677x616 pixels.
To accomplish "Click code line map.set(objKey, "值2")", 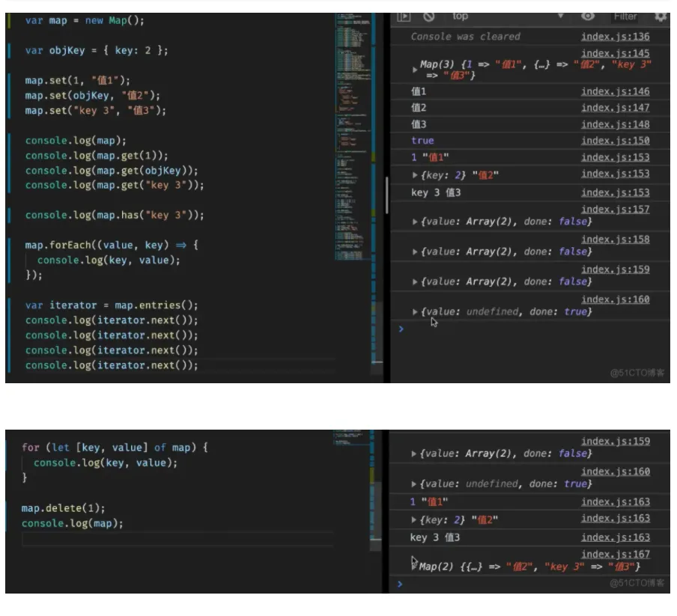I will pyautogui.click(x=92, y=96).
